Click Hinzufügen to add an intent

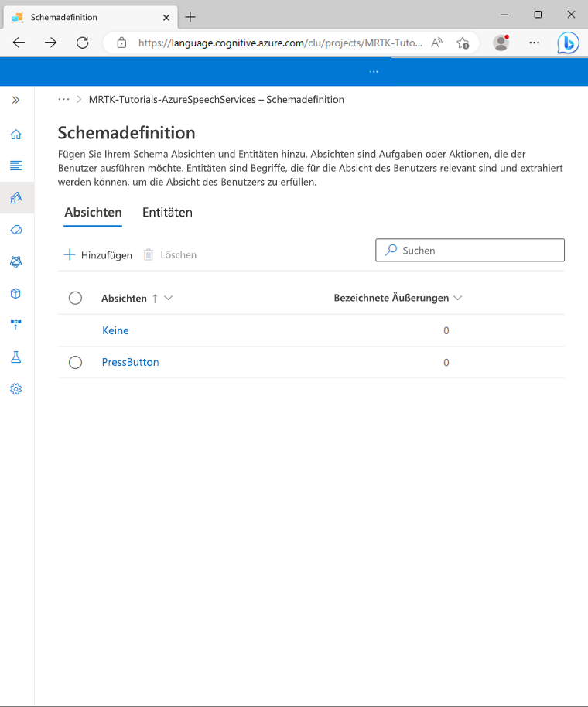pyautogui.click(x=97, y=254)
